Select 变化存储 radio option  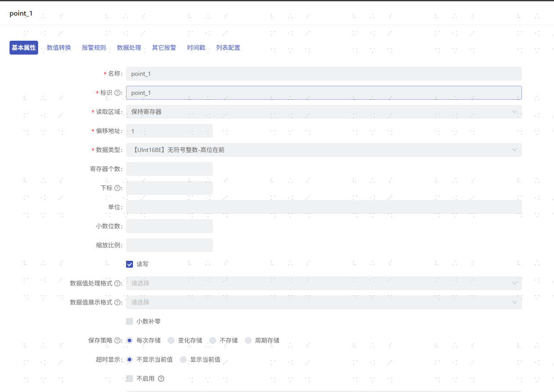[171, 340]
